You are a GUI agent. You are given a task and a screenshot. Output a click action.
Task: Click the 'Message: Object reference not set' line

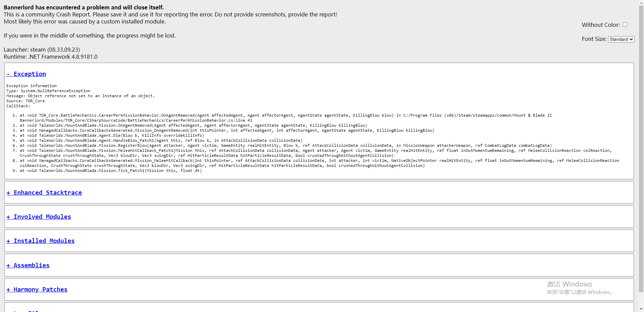tap(80, 96)
